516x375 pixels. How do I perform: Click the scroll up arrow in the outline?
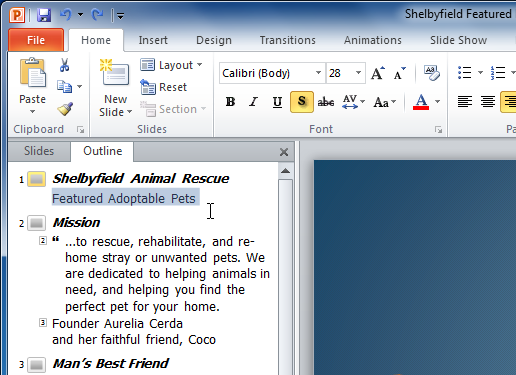(x=285, y=171)
